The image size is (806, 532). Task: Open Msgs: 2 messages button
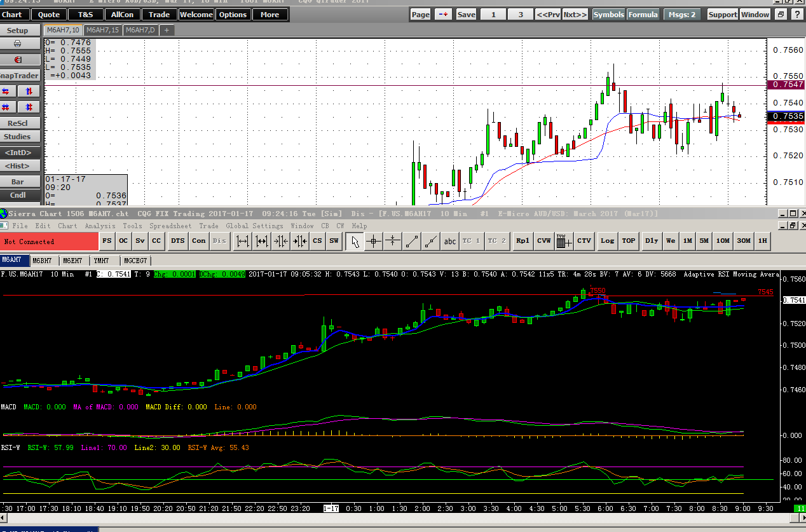(683, 15)
